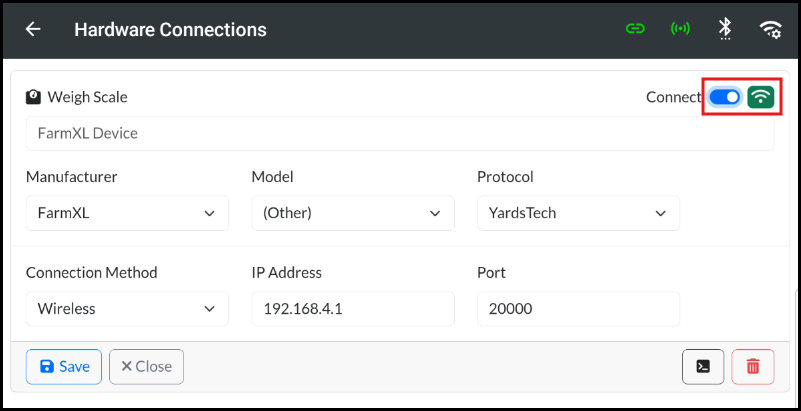
Task: Click the Hardware Connections title
Action: pyautogui.click(x=171, y=30)
